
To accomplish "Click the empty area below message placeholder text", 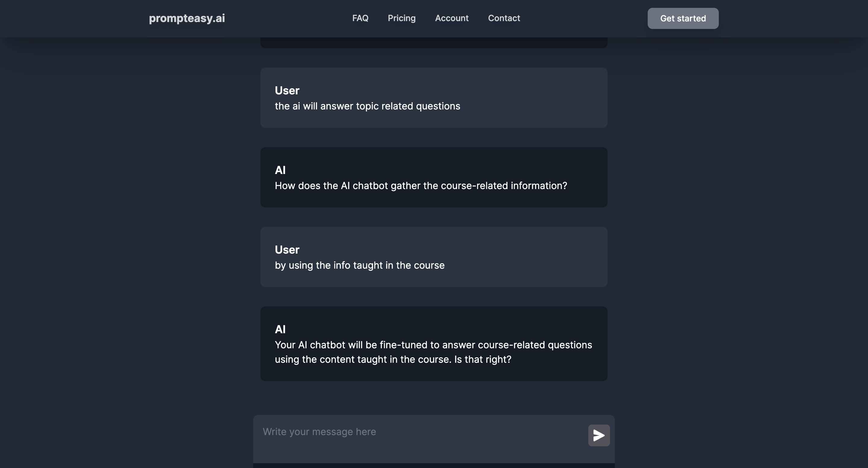I will point(404,451).
